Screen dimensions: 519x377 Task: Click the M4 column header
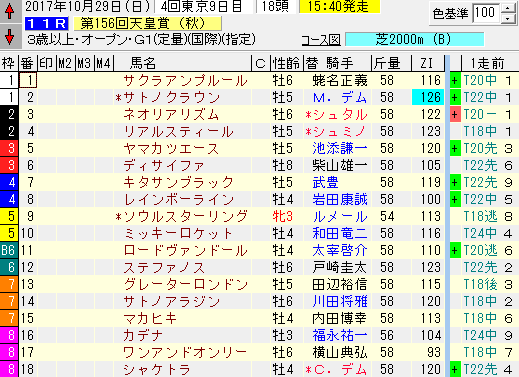click(x=104, y=63)
